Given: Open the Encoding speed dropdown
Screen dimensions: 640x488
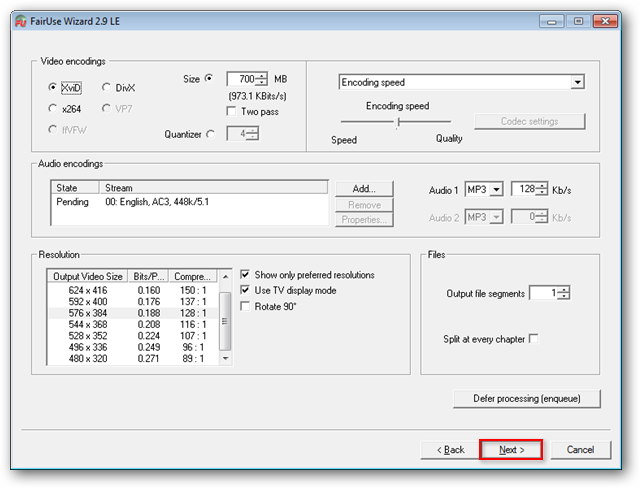Looking at the screenshot, I should pos(577,82).
